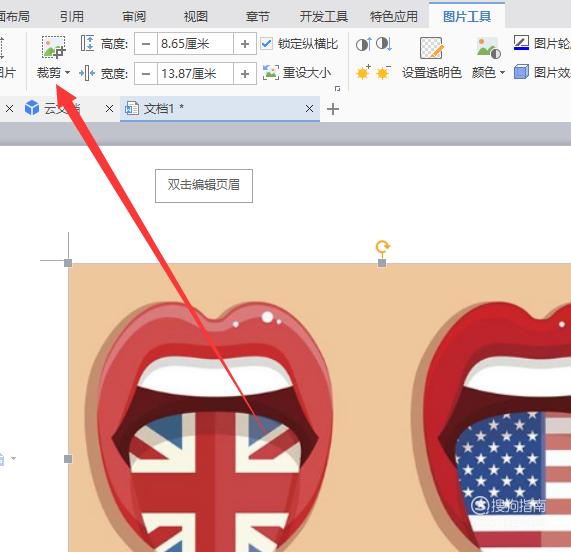
Task: Add a new document tab with plus
Action: click(333, 109)
